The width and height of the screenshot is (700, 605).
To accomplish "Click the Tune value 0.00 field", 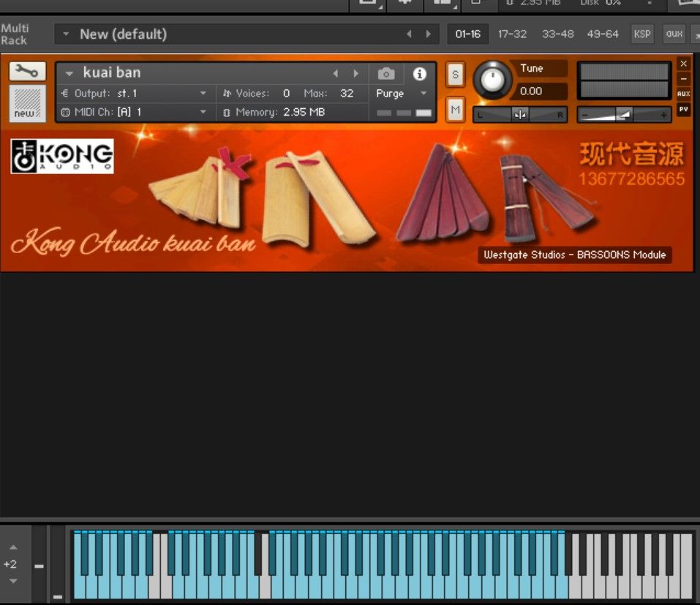I will [541, 91].
